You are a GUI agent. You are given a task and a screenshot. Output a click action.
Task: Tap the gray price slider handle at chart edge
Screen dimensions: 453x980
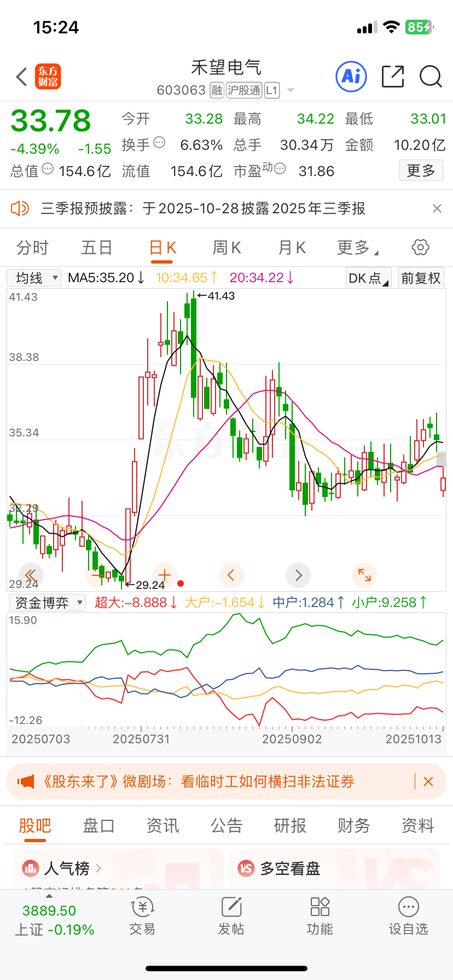(x=442, y=459)
